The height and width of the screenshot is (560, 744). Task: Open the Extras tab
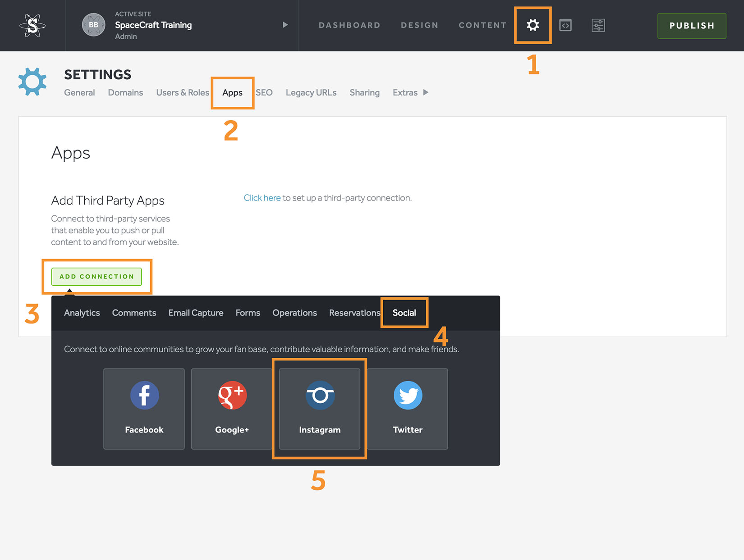[x=405, y=92]
